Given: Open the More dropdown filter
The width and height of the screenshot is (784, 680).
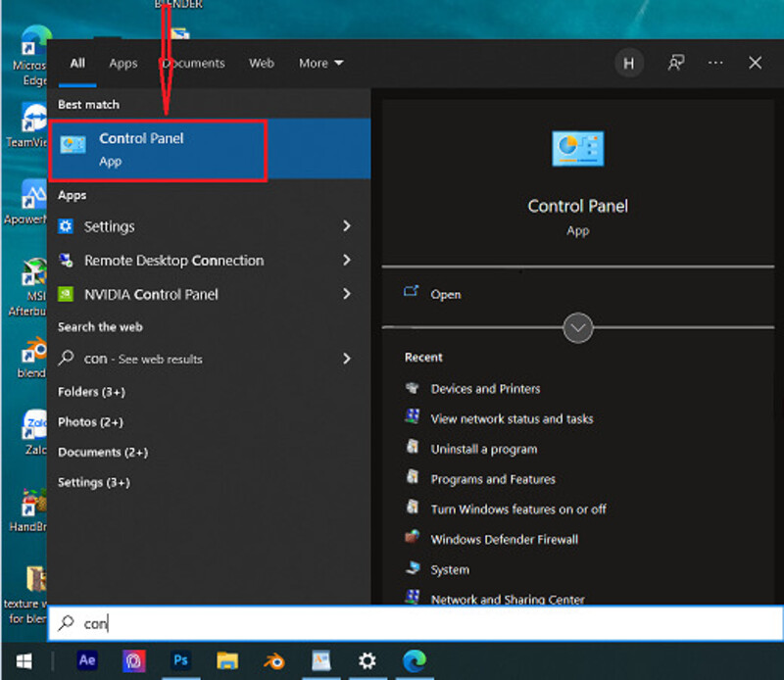Looking at the screenshot, I should pyautogui.click(x=321, y=64).
